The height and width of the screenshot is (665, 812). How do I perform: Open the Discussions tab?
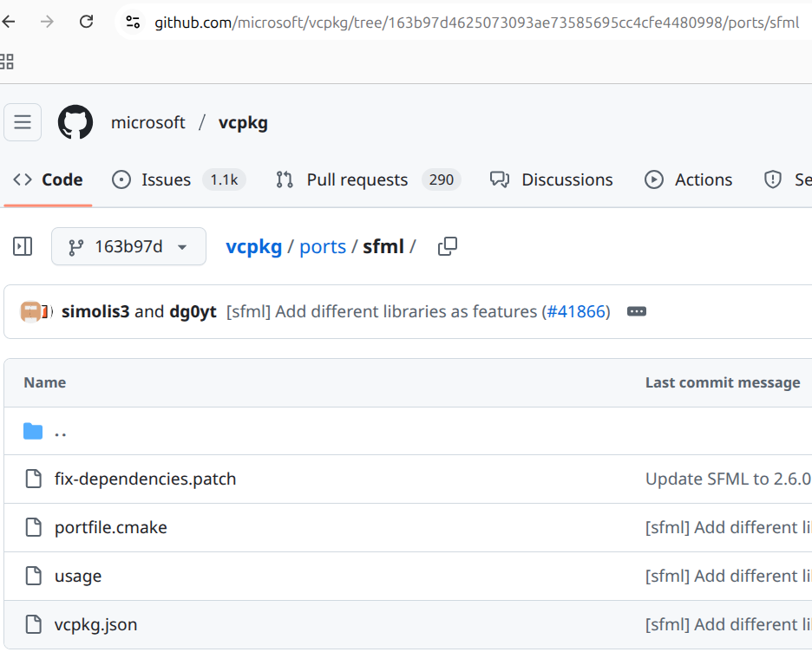click(x=552, y=179)
